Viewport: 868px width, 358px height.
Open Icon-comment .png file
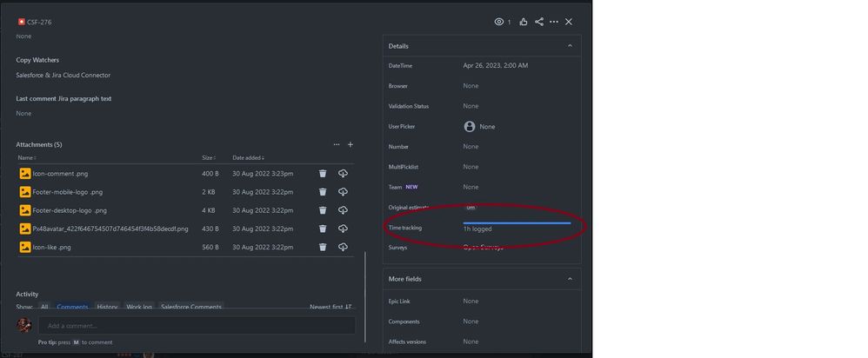[60, 174]
